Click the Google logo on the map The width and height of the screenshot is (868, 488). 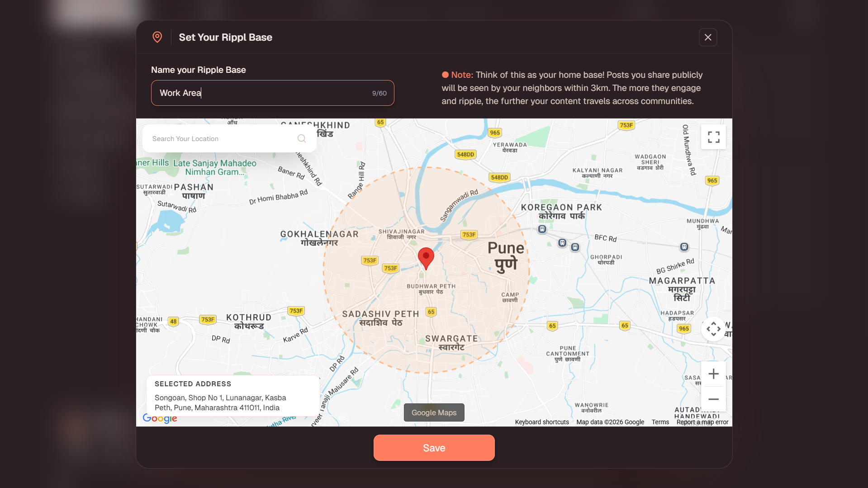[x=160, y=418]
